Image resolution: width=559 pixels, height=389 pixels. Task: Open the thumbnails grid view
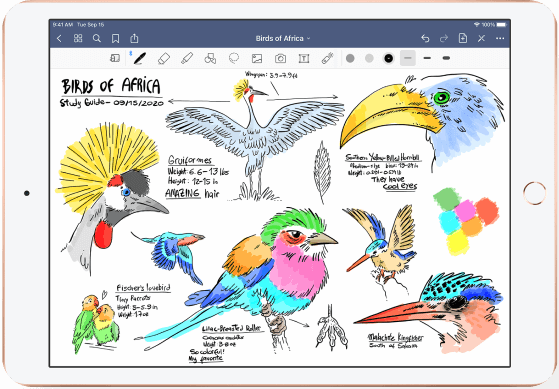(78, 39)
